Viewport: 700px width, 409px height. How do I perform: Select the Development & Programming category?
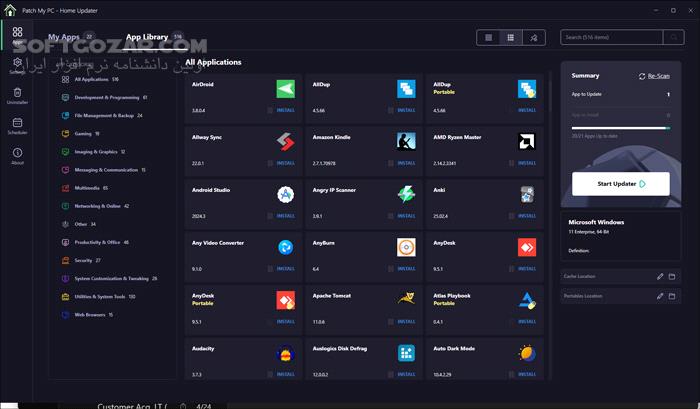coord(104,98)
